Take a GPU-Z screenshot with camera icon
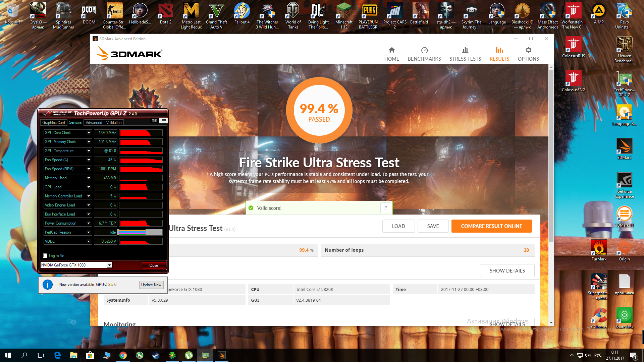Screen dimensions: 644x362 [155, 121]
